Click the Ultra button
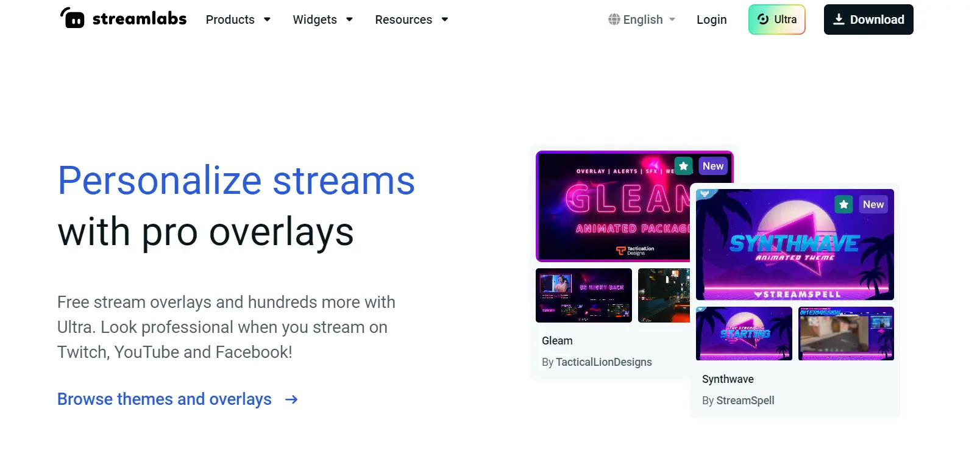 [x=777, y=20]
